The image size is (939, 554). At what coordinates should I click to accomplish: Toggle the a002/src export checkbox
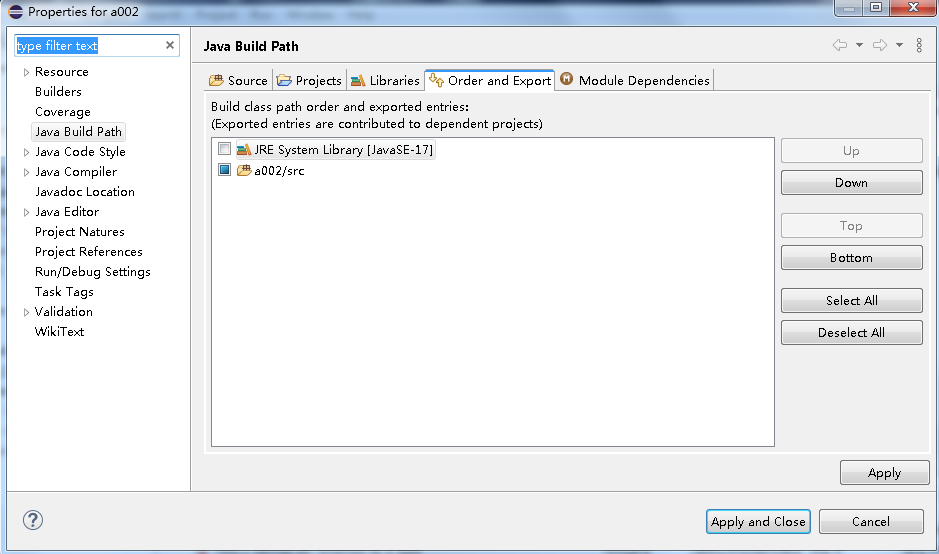point(225,170)
